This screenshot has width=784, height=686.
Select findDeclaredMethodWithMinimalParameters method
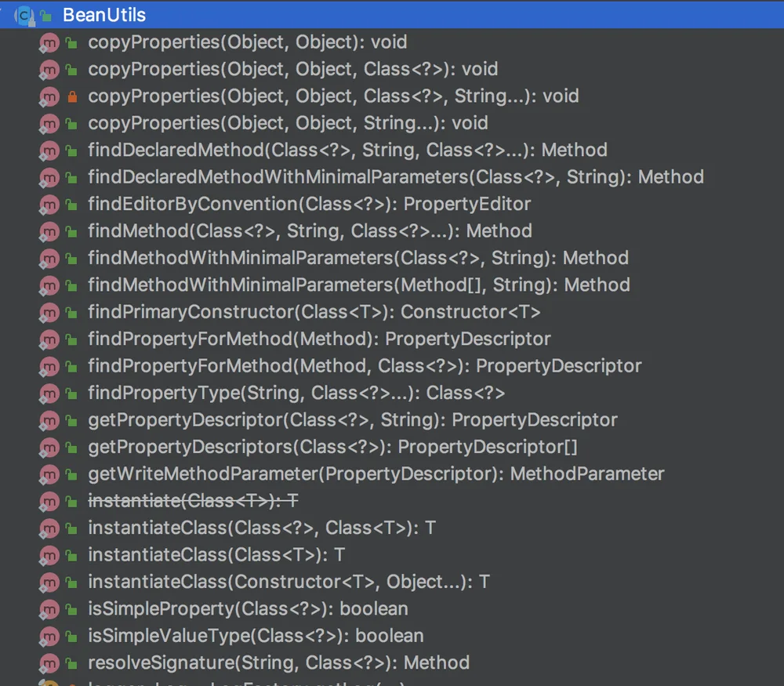tap(396, 177)
